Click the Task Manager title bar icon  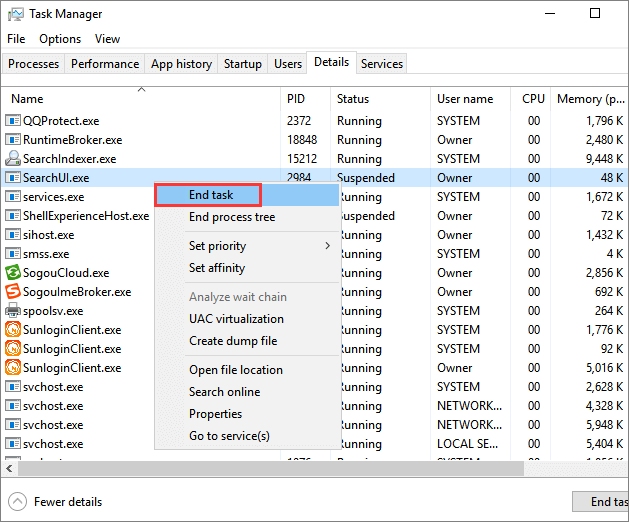tap(14, 14)
